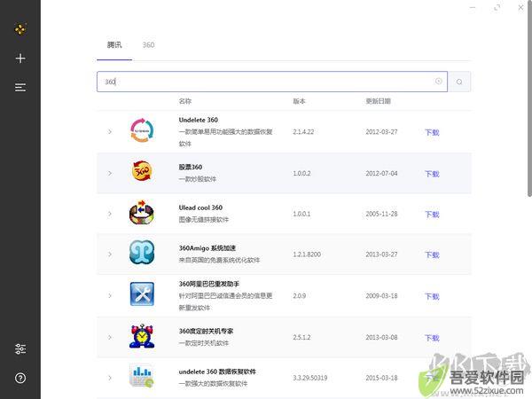Select the undelete 360 数据恢复软件 title
The image size is (532, 399).
[x=217, y=372]
